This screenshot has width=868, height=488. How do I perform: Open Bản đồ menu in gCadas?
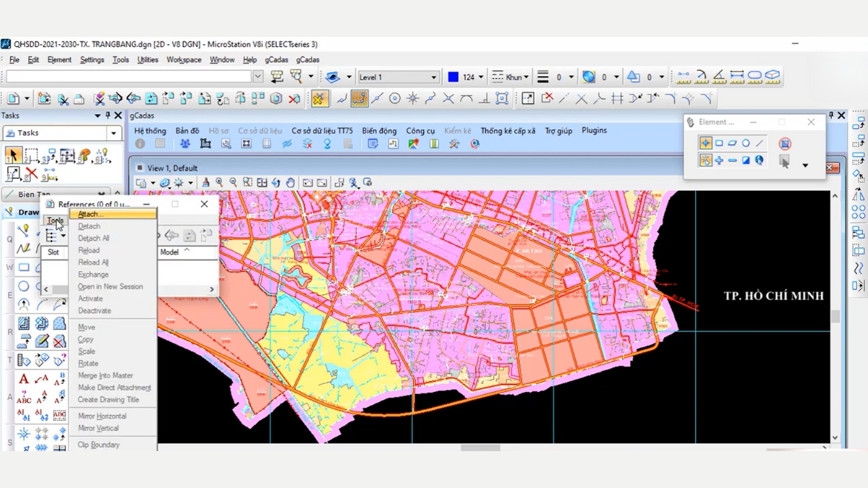[x=187, y=131]
